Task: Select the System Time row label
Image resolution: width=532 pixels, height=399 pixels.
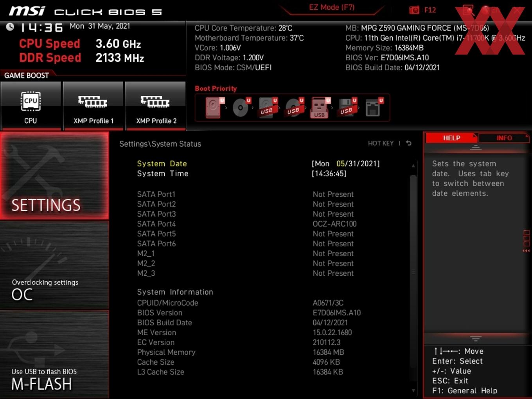Action: pyautogui.click(x=163, y=173)
